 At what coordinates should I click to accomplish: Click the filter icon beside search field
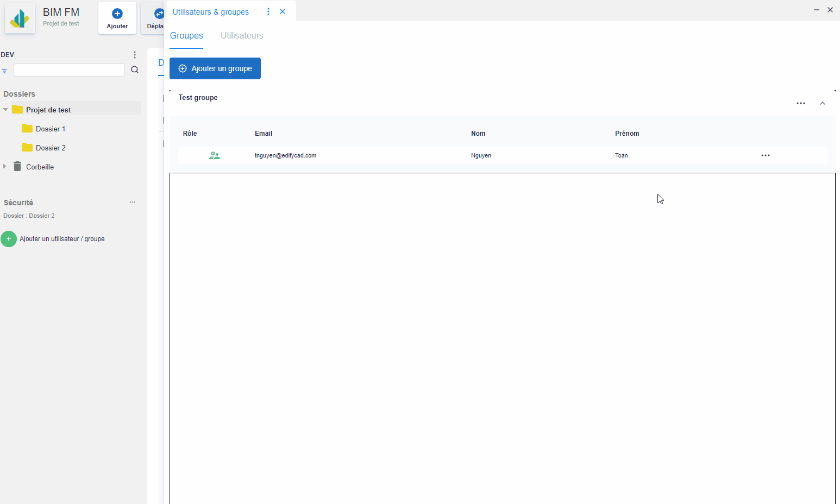tap(5, 71)
